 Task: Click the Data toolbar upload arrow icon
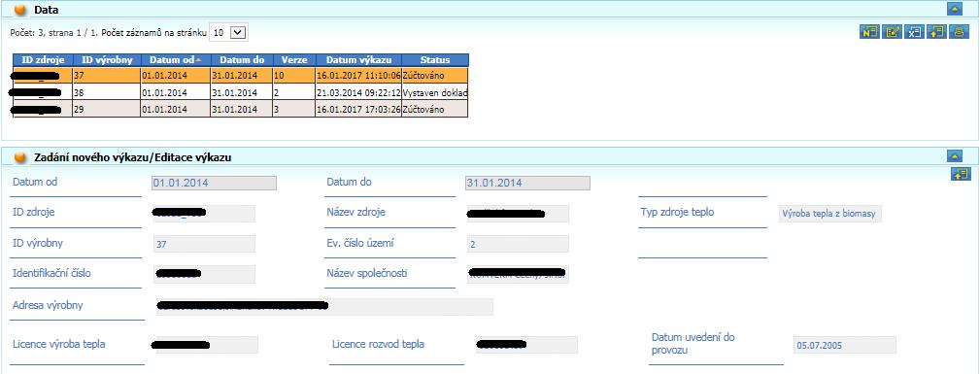point(936,32)
